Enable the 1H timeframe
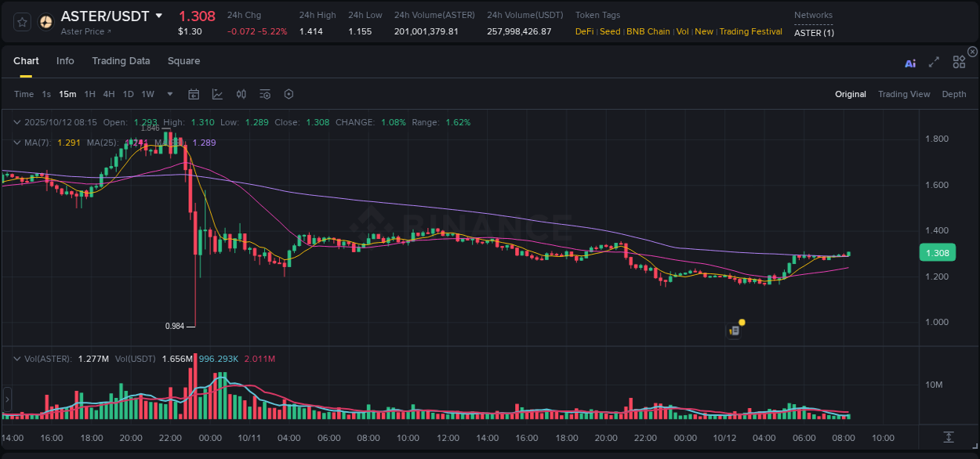 (x=90, y=93)
